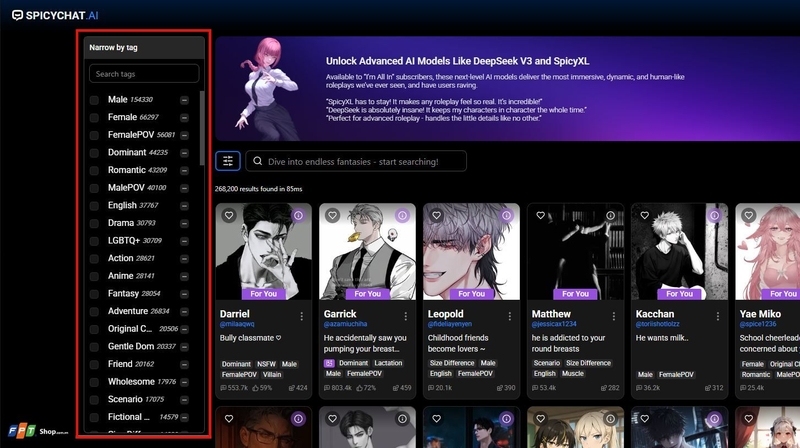Exclude the Male tag with minus icon
This screenshot has width=800, height=448.
click(184, 100)
